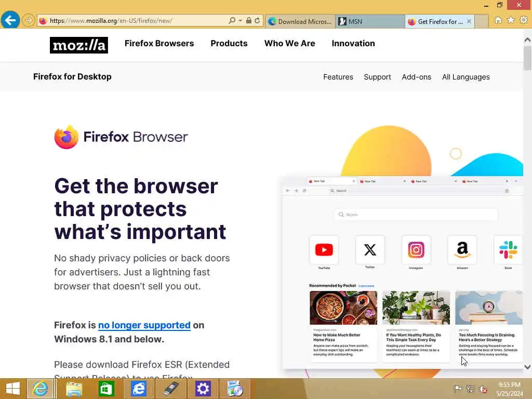The height and width of the screenshot is (399, 532).
Task: Click the Firefox favicon in address bar
Action: 43,21
